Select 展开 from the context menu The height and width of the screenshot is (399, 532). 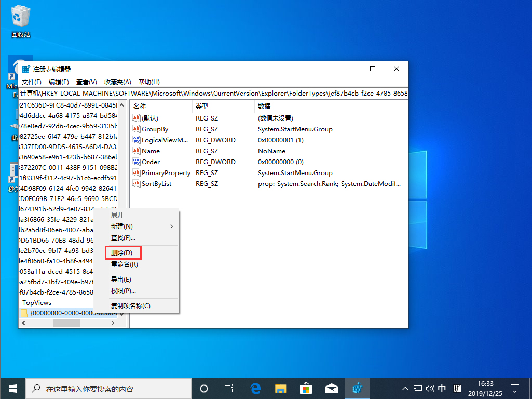click(x=117, y=215)
